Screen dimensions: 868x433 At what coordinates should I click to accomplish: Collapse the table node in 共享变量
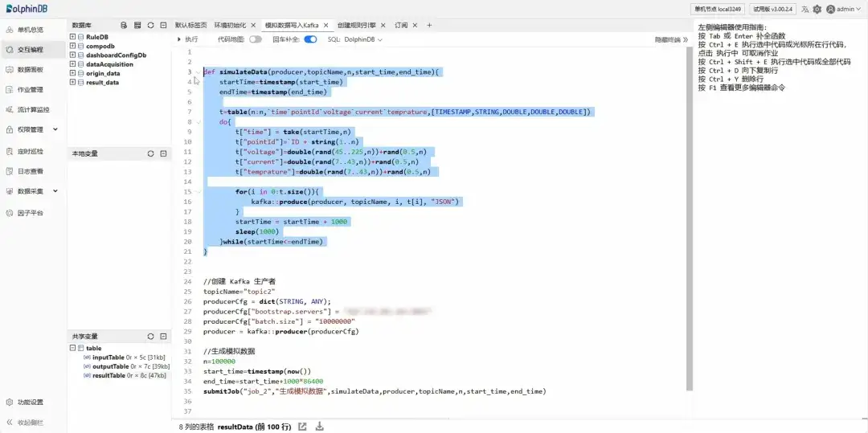point(72,349)
